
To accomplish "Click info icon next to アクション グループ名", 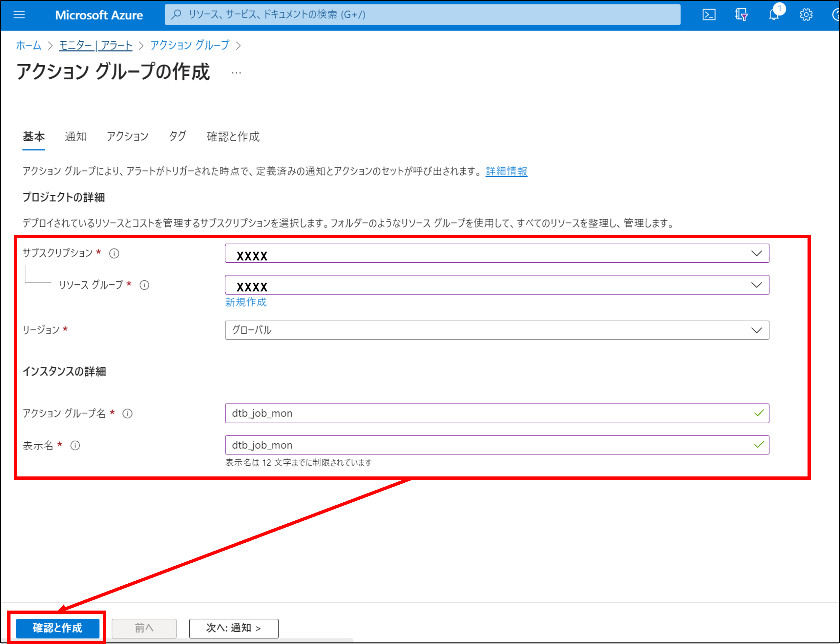I will (x=127, y=413).
